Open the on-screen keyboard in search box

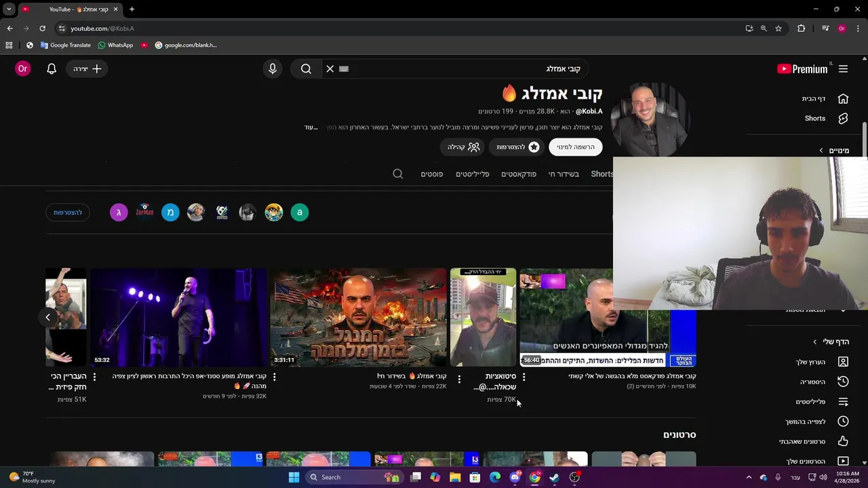click(x=344, y=68)
